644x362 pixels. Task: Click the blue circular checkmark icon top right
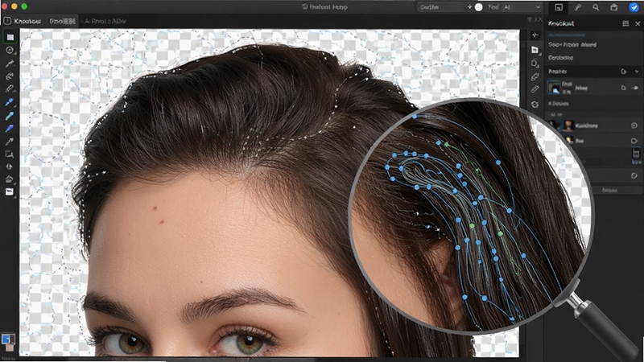click(634, 7)
